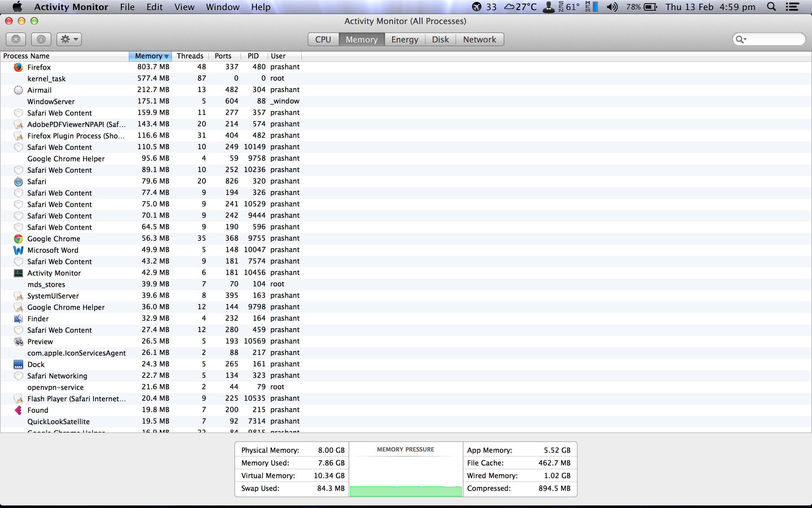Click the File Cache 462.7 MB value

(x=554, y=463)
